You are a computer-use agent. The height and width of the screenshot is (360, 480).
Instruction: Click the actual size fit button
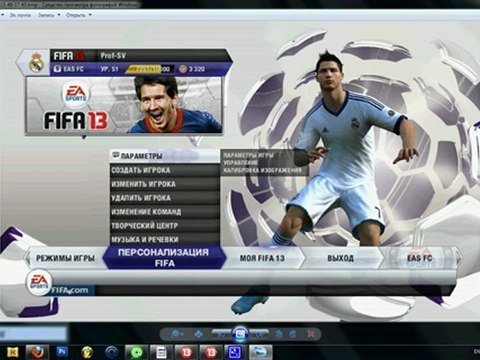[198, 334]
